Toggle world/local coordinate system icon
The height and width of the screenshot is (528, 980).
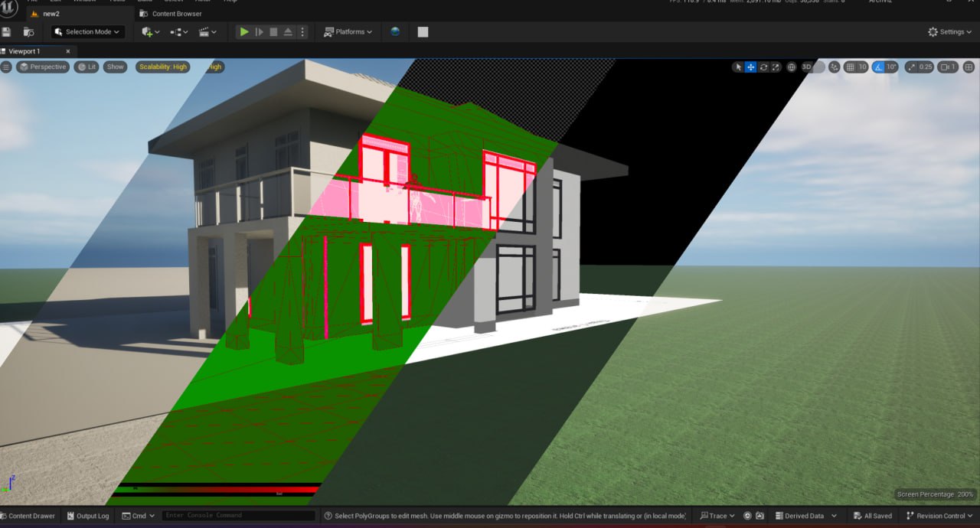coord(792,67)
